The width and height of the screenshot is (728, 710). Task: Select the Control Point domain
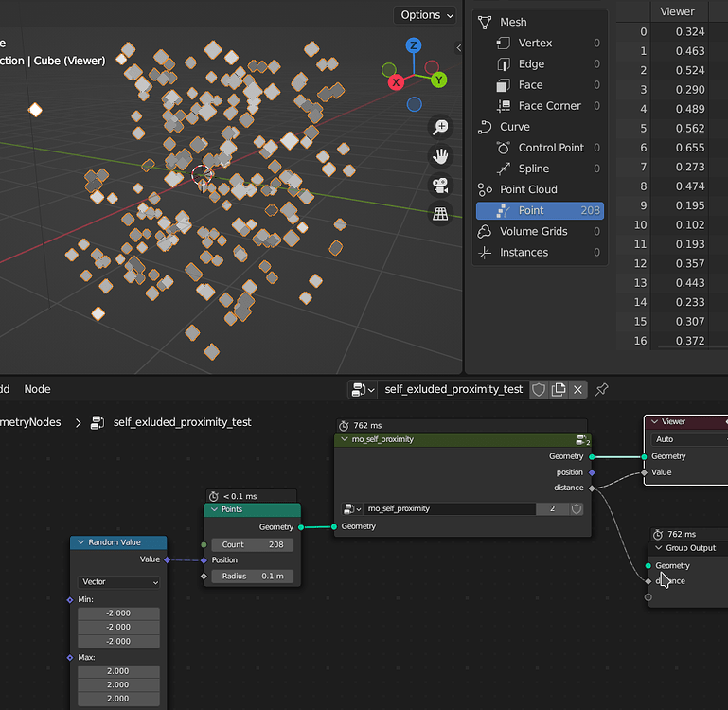(x=540, y=147)
